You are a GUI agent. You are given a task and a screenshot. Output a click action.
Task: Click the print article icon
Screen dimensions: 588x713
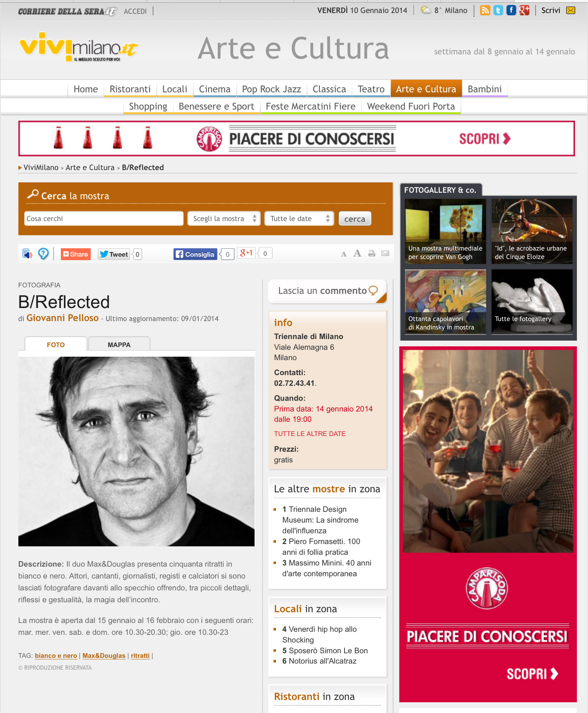coord(371,253)
